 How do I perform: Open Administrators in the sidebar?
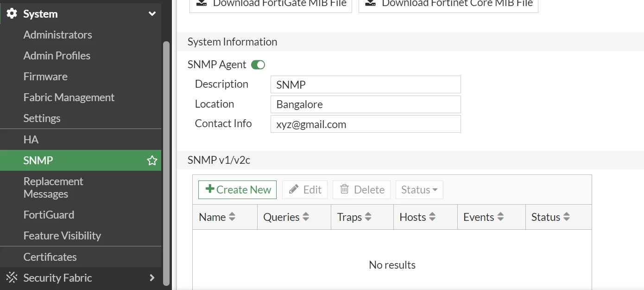57,35
